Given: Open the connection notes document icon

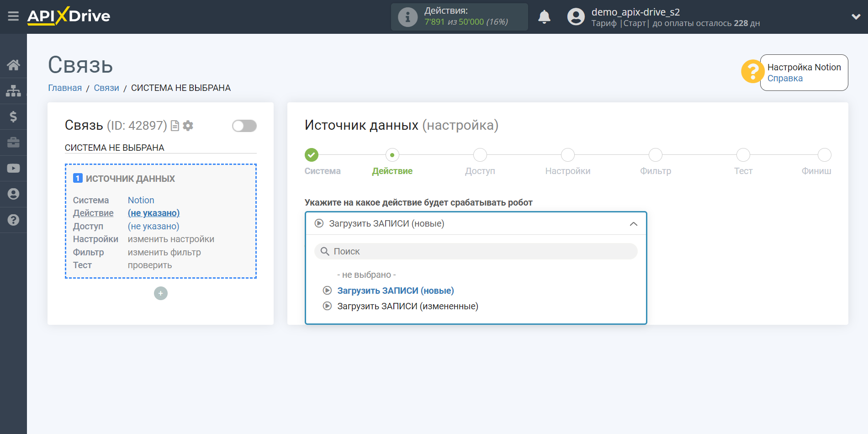Looking at the screenshot, I should coord(175,126).
